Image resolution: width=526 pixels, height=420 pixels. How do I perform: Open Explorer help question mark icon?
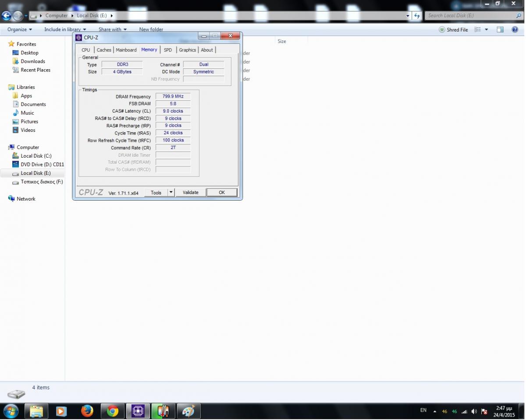coord(515,30)
